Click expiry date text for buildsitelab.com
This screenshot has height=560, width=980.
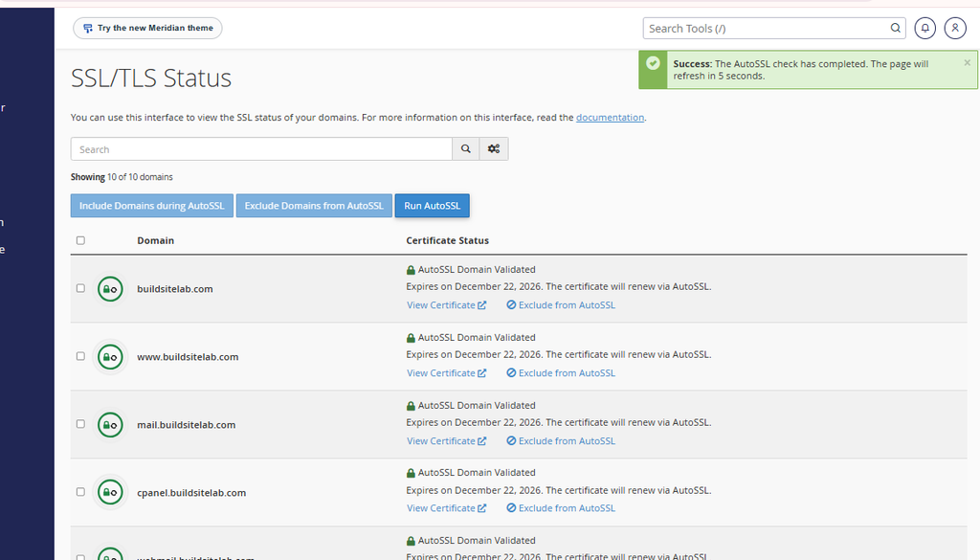click(x=559, y=286)
